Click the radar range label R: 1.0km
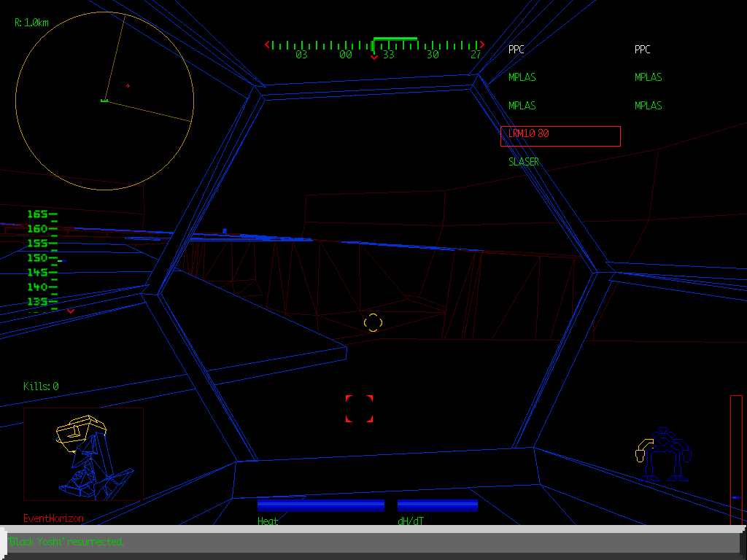Screen dimensions: 747x560 pos(32,23)
